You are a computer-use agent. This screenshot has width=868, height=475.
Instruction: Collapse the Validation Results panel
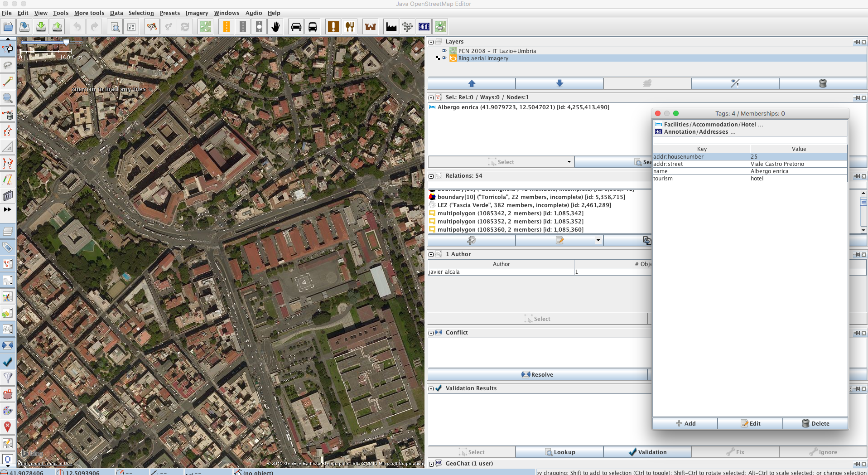[431, 388]
